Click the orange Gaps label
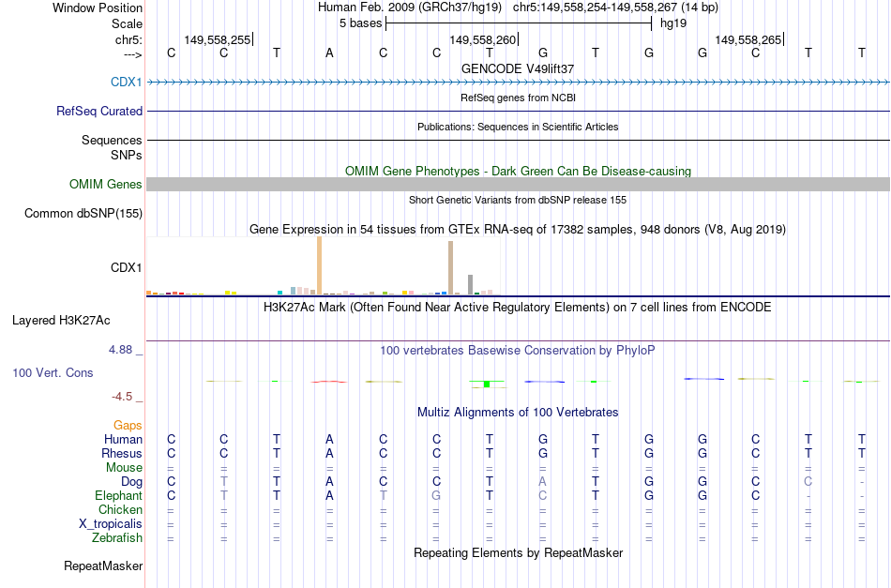 coord(128,426)
